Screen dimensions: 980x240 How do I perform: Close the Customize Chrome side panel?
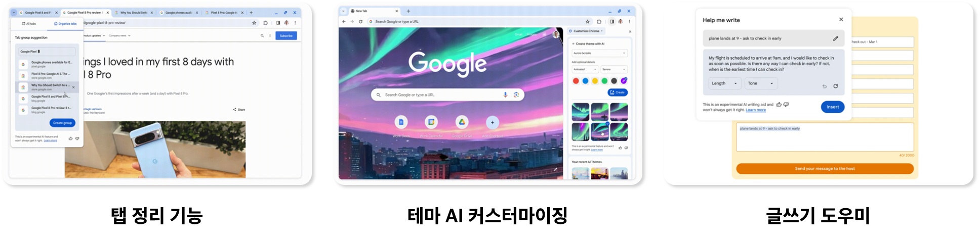630,31
